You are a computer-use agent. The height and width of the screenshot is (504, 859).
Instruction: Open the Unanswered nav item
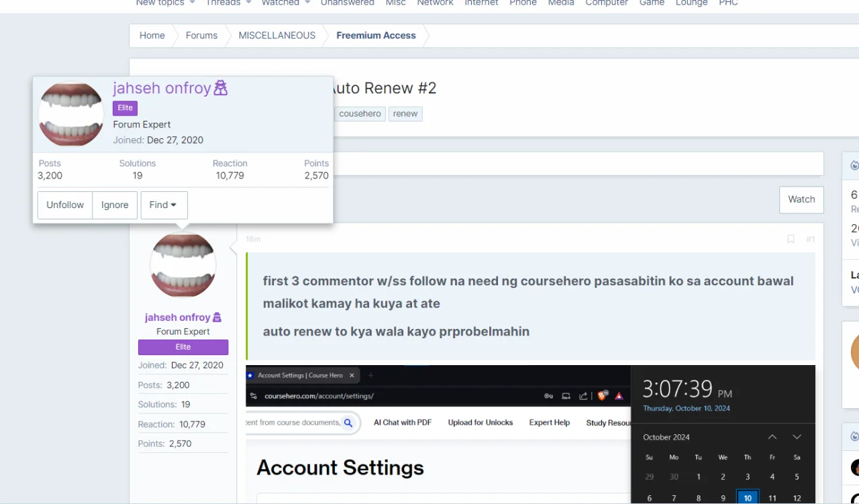(x=348, y=3)
